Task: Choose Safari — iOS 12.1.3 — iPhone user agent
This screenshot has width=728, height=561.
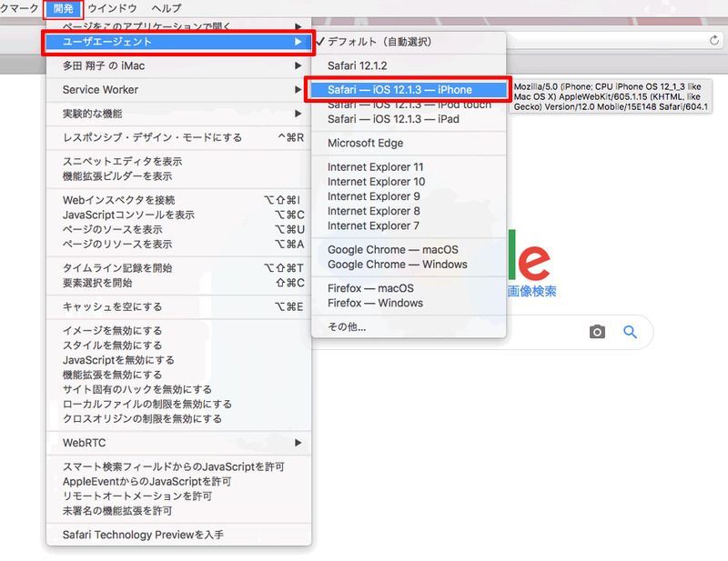Action: (x=400, y=90)
